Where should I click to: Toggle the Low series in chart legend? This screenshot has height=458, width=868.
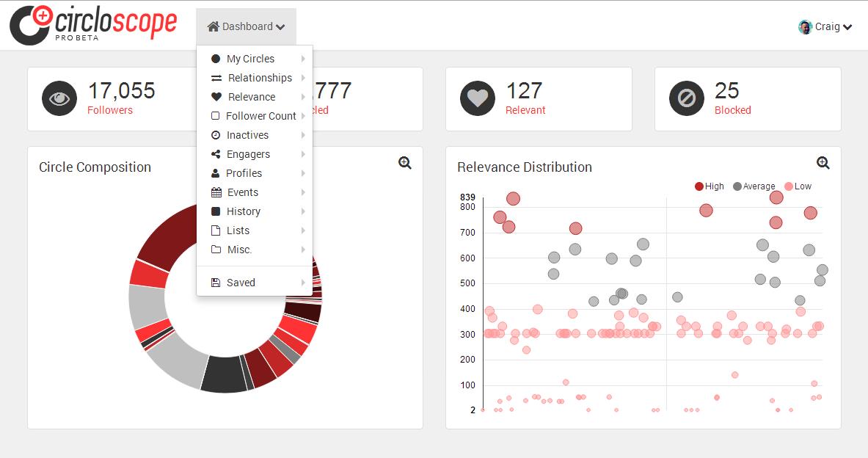pyautogui.click(x=798, y=186)
